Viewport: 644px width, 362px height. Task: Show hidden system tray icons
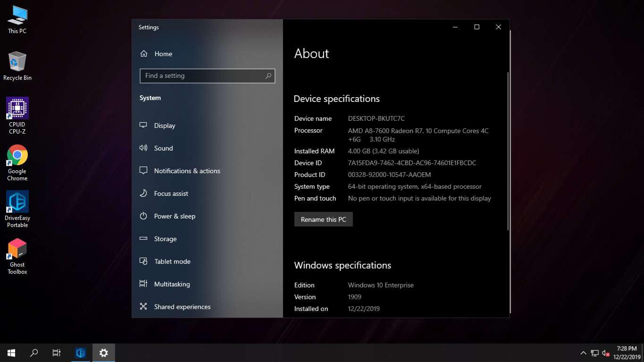[x=583, y=353]
